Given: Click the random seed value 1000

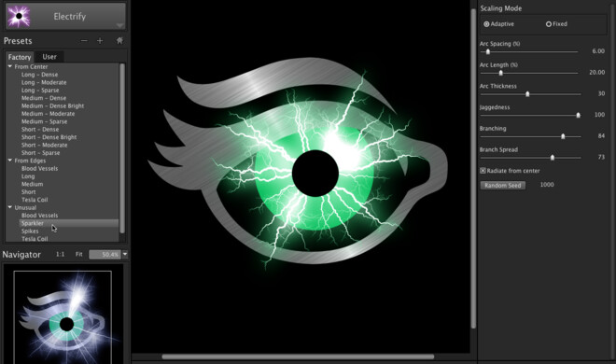Looking at the screenshot, I should point(547,185).
